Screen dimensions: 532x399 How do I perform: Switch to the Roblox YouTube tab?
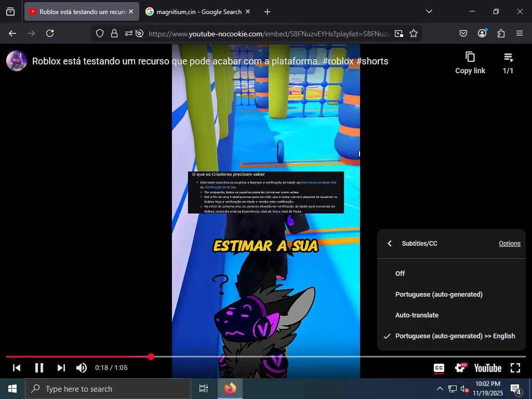(82, 11)
